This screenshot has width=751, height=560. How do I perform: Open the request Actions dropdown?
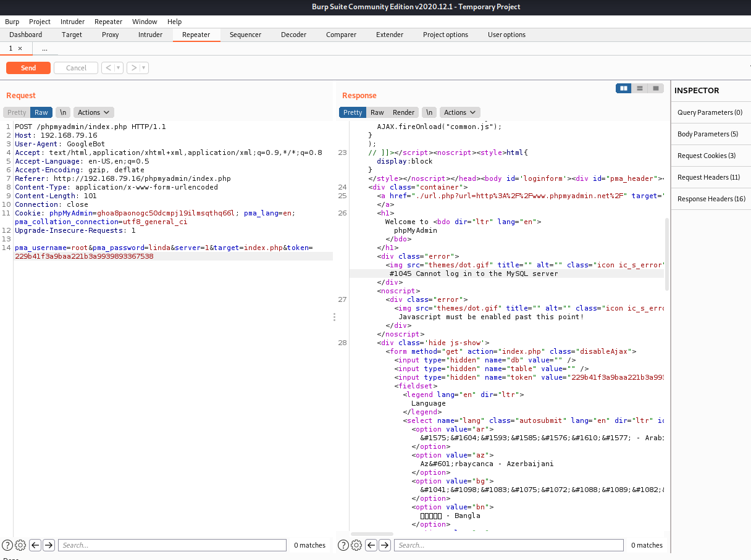(x=93, y=112)
